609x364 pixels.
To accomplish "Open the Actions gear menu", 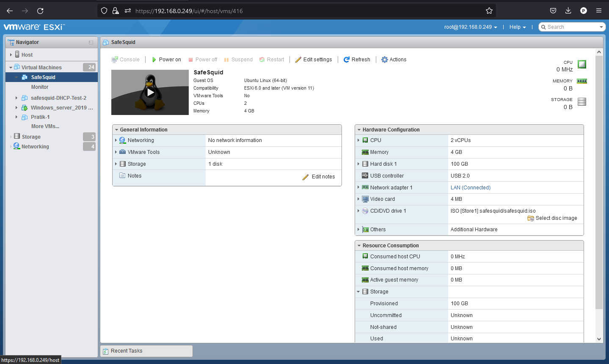I will 394,59.
